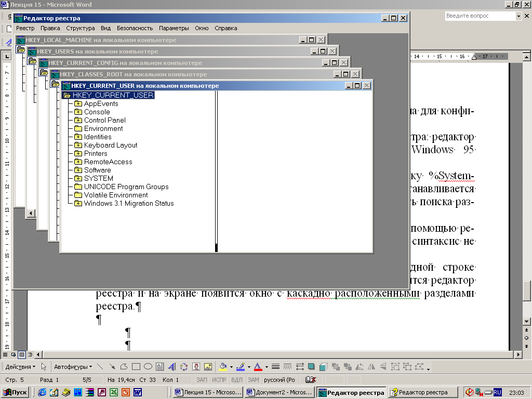The image size is (532, 399).
Task: Open Arrow Style options
Action: click(300, 367)
